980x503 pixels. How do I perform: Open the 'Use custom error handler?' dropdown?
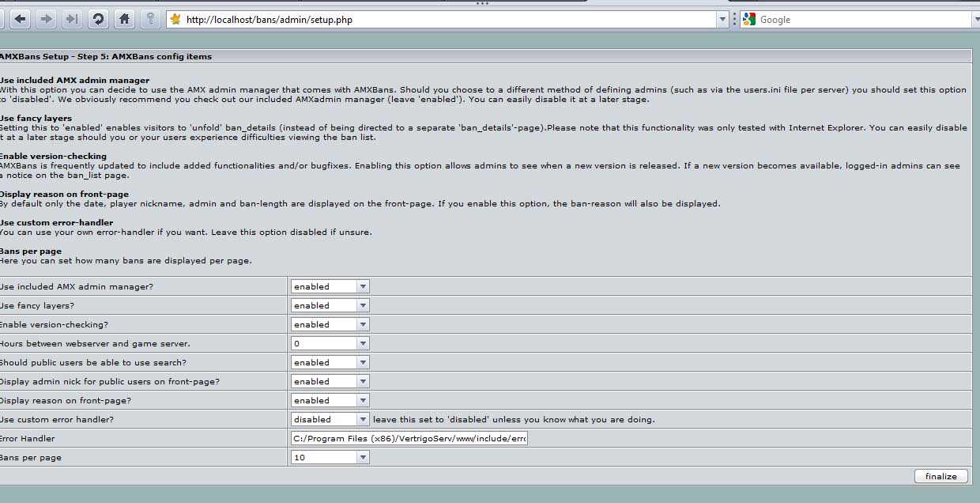(x=330, y=419)
